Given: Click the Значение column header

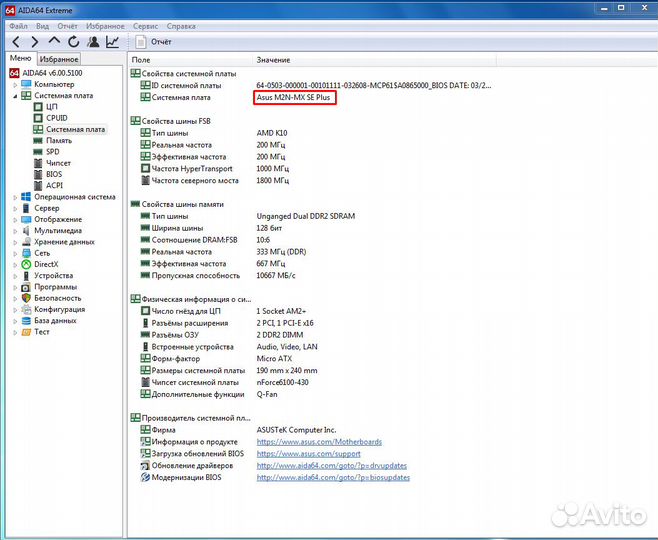Looking at the screenshot, I should point(375,60).
